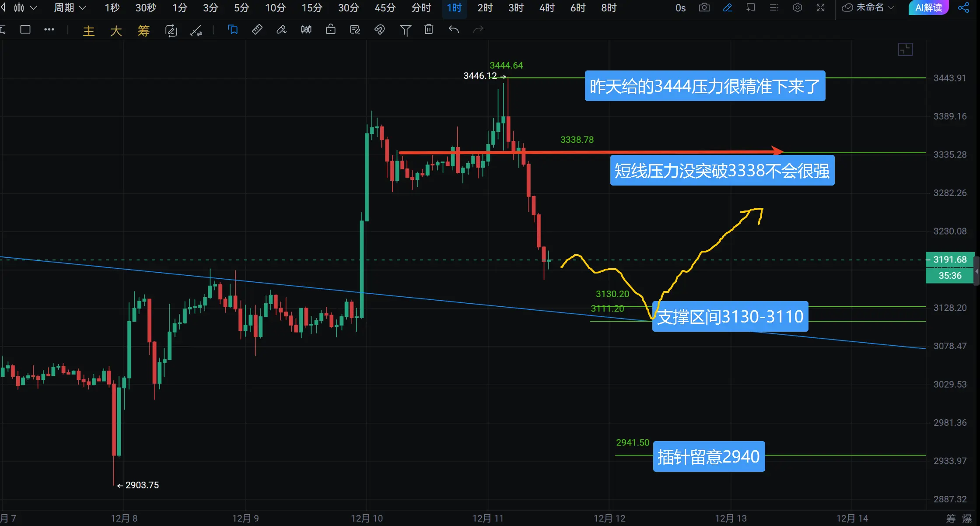The width and height of the screenshot is (980, 526).
Task: Take a chart screenshot with camera icon
Action: tap(704, 7)
